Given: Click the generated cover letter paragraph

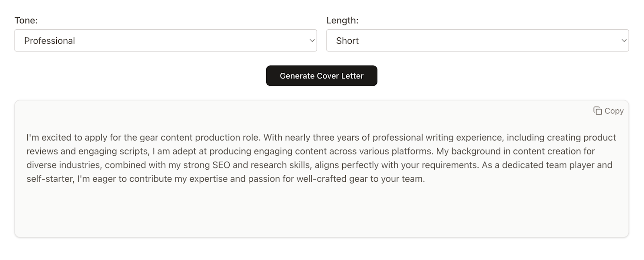Looking at the screenshot, I should click(x=321, y=158).
